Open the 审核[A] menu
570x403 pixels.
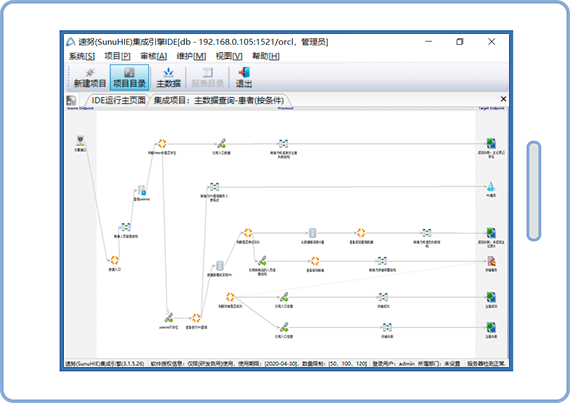(x=153, y=56)
